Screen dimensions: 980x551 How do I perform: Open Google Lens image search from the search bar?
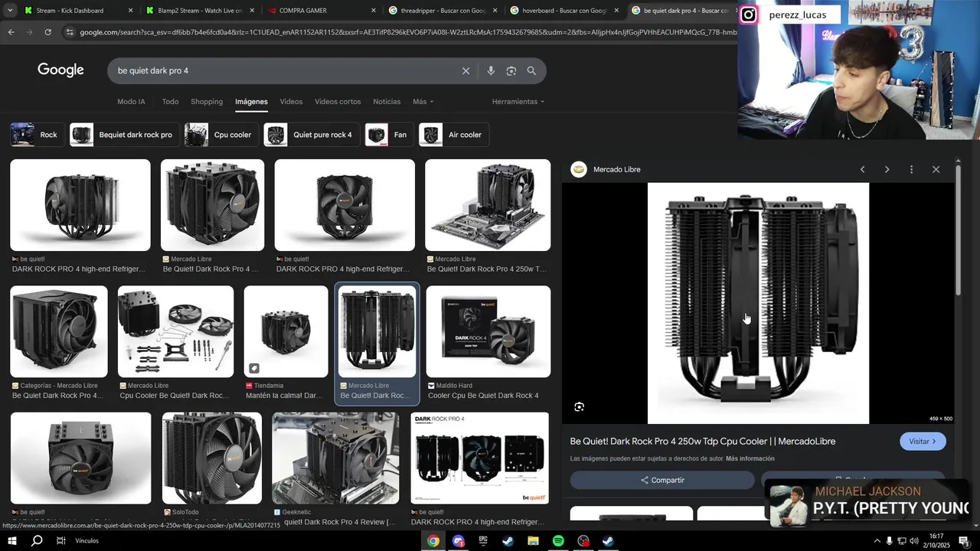[511, 70]
